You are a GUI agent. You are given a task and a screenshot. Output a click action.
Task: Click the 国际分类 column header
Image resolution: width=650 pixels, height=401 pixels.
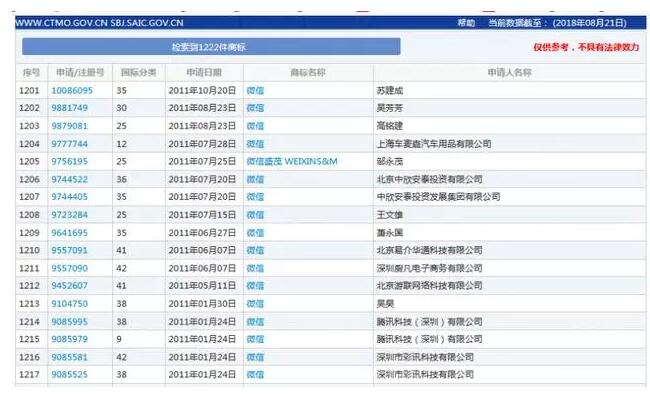tap(138, 73)
